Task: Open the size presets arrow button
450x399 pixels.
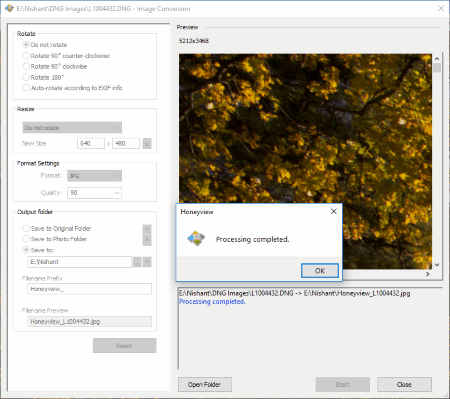Action: (147, 144)
